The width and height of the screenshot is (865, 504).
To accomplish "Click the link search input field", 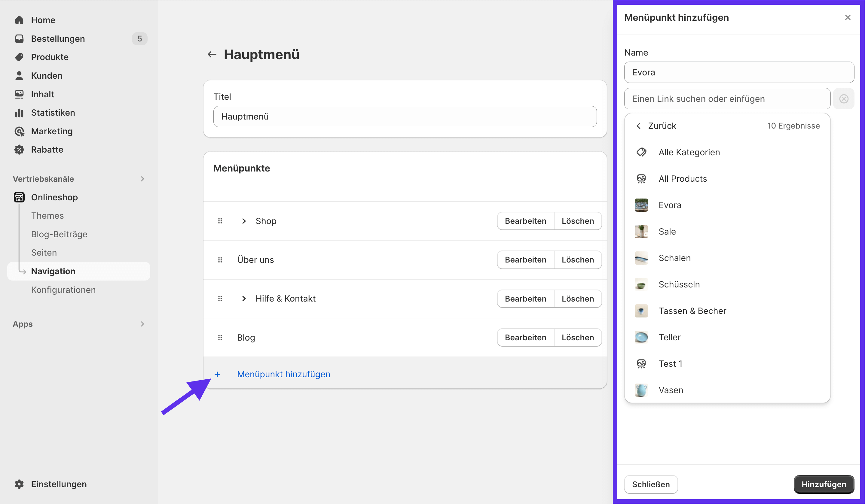I will click(727, 99).
